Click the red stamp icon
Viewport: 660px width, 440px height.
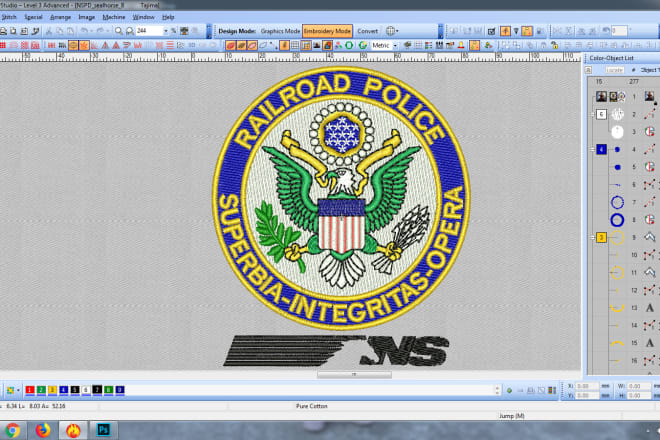461,45
